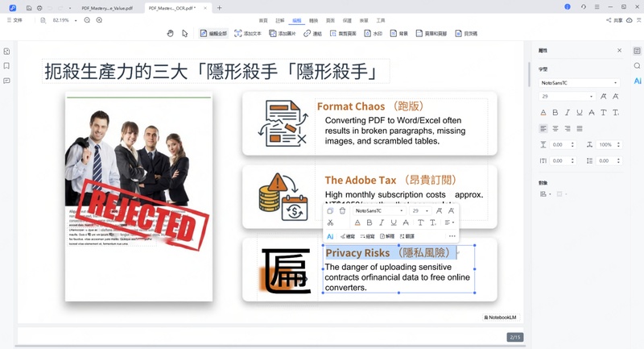The width and height of the screenshot is (644, 349).
Task: Open font size dropdown in floating toolbar
Action: tap(420, 210)
